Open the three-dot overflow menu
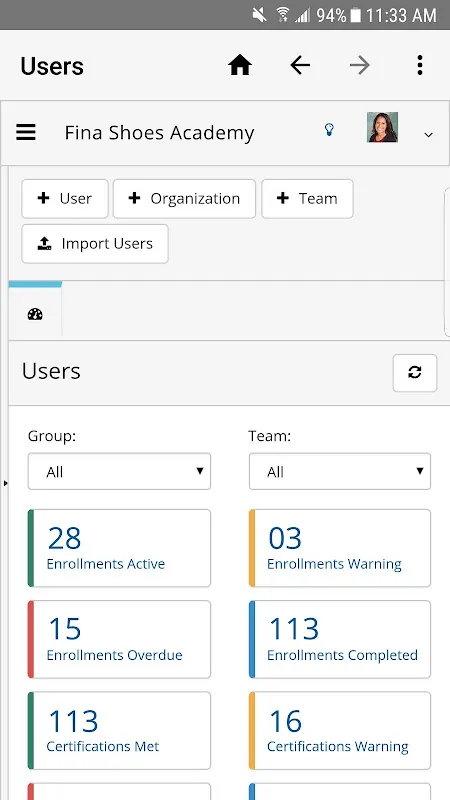Screen dimensions: 450x800 click(x=419, y=65)
